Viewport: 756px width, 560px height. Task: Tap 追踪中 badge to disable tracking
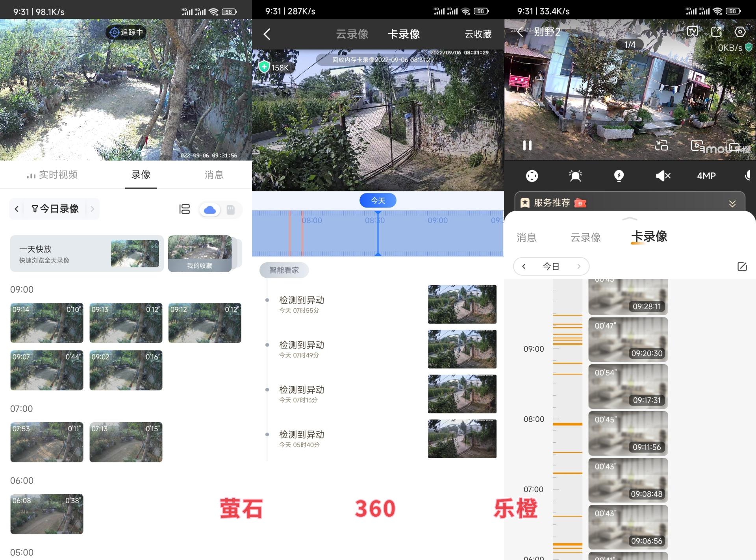[126, 32]
